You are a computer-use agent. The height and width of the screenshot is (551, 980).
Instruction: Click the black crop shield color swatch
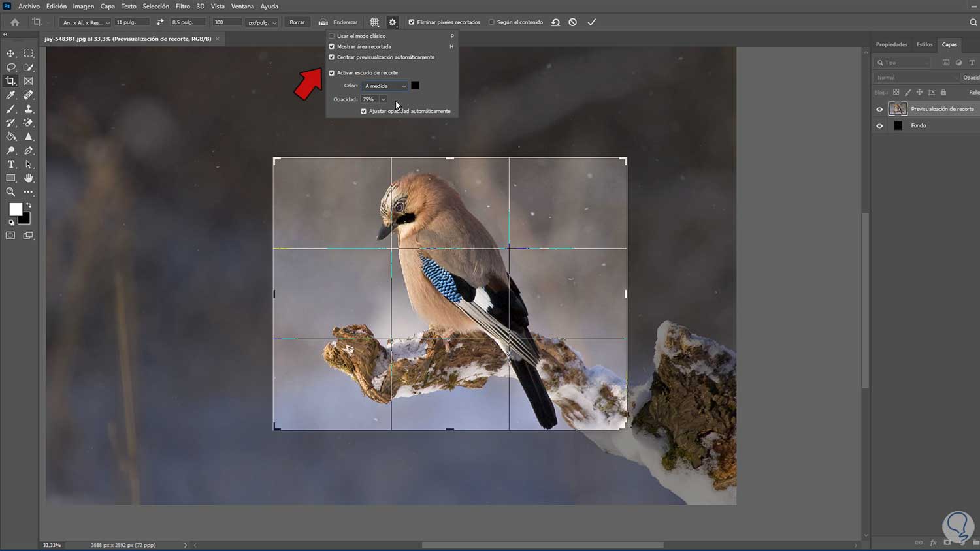[415, 86]
